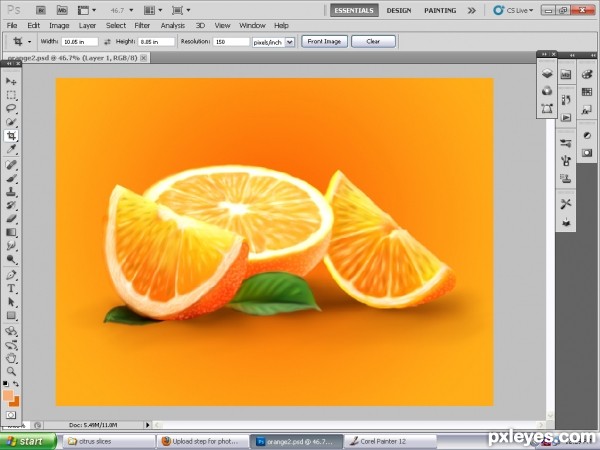This screenshot has width=600, height=450.
Task: Open the Layers panel icon
Action: click(547, 73)
